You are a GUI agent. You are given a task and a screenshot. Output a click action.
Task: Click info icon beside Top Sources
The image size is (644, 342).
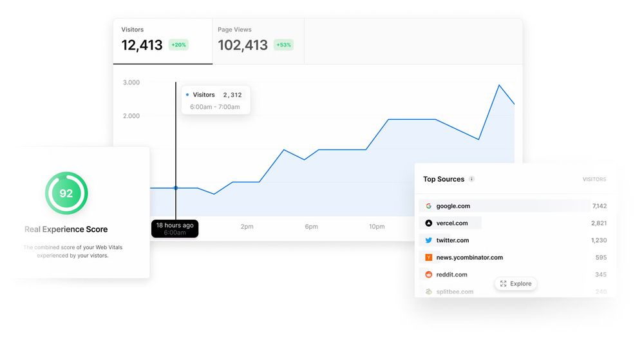471,179
